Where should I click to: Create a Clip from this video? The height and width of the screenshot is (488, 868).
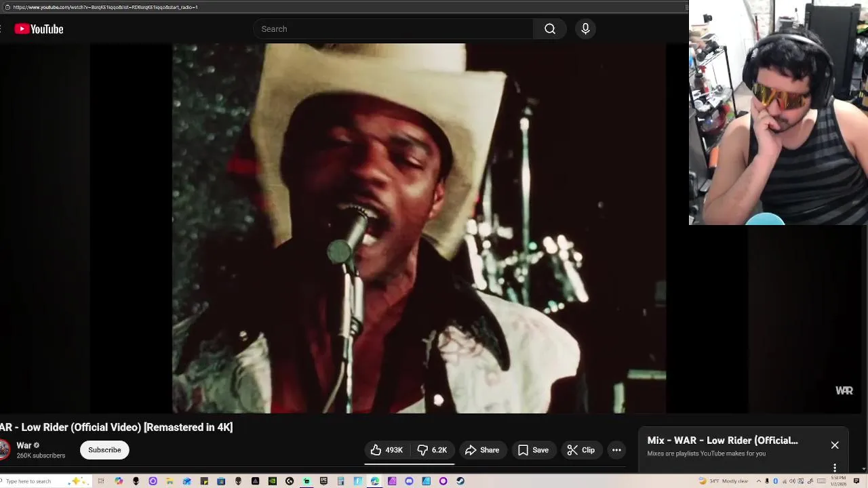pos(581,450)
